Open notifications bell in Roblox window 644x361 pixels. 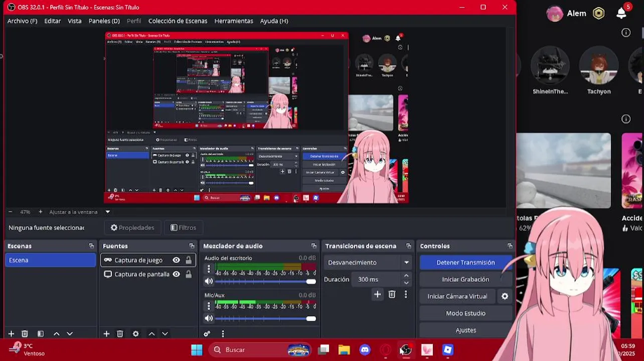tap(621, 13)
